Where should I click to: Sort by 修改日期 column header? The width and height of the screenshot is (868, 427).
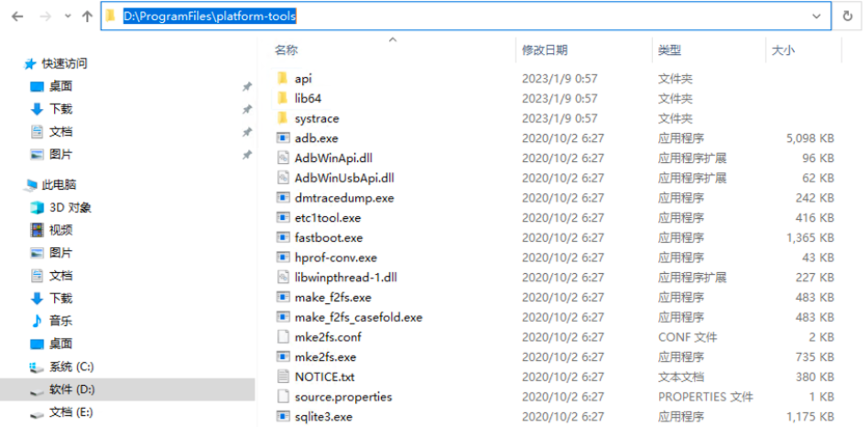tap(545, 50)
